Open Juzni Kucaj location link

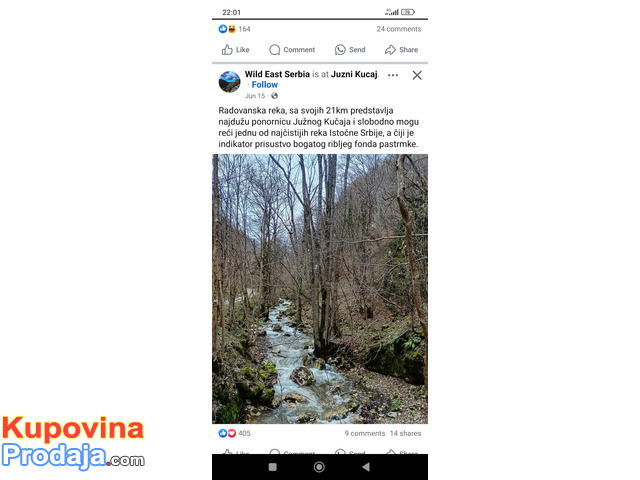[x=354, y=74]
